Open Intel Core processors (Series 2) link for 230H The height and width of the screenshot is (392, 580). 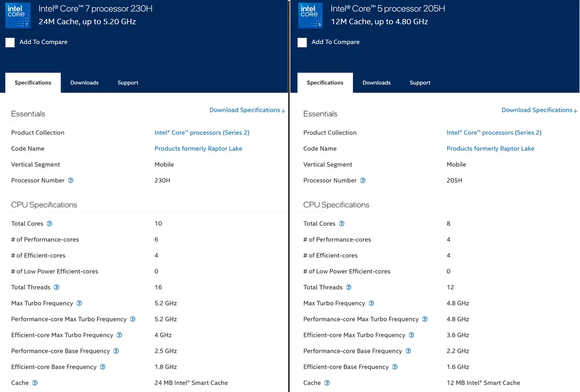pyautogui.click(x=202, y=133)
